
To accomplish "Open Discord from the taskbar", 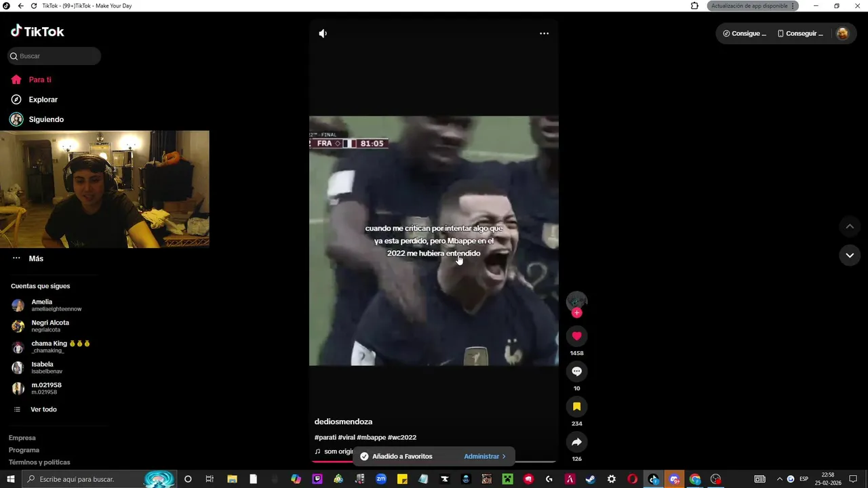I will click(675, 479).
